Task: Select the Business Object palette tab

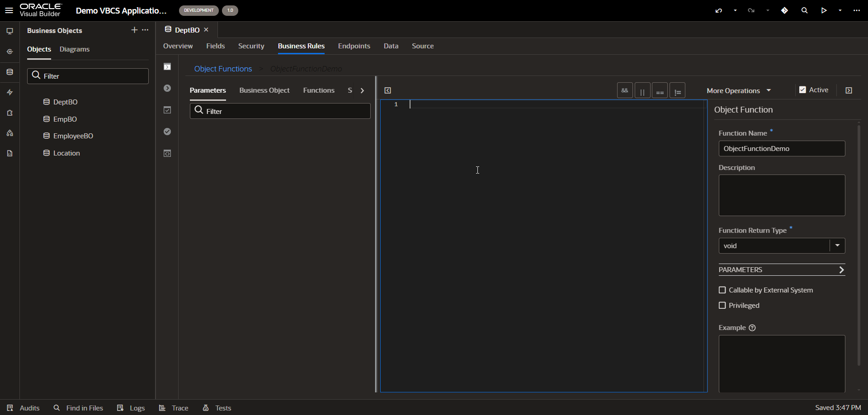Action: tap(264, 90)
